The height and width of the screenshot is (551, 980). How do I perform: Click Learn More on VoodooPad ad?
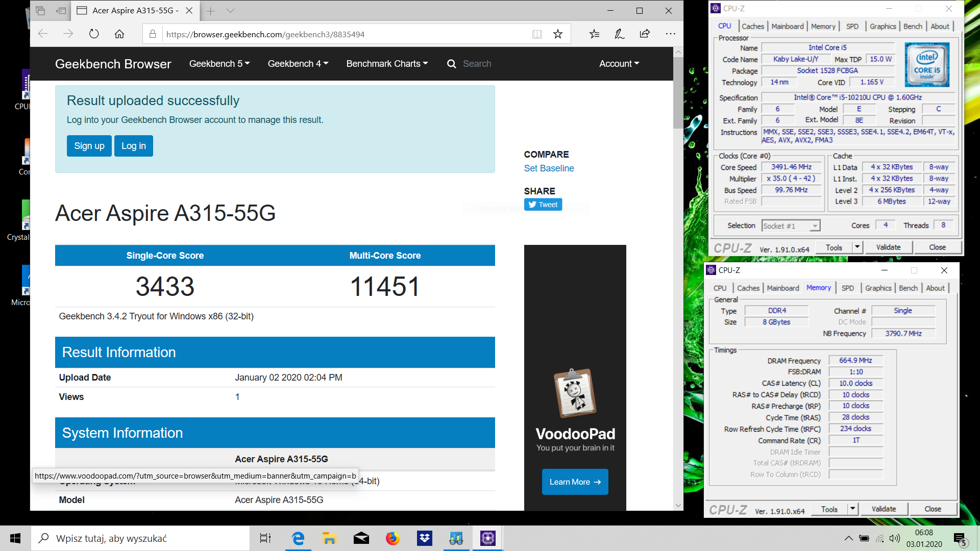tap(575, 482)
